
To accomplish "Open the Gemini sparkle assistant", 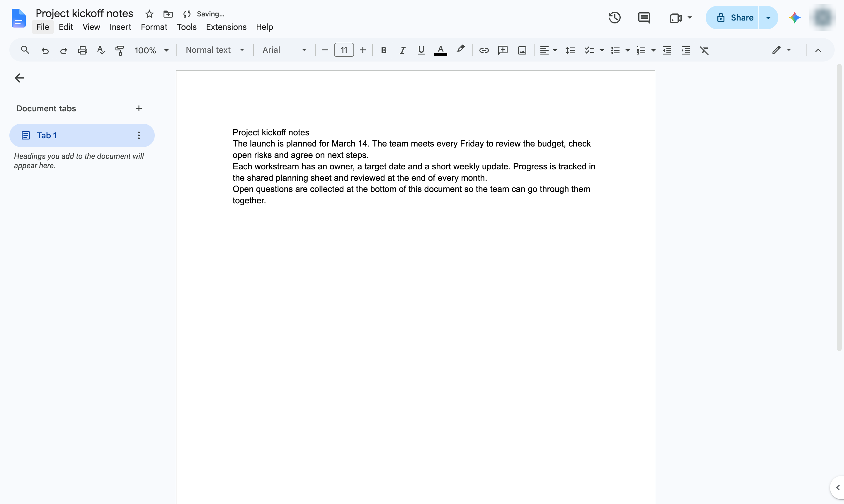I will point(794,18).
